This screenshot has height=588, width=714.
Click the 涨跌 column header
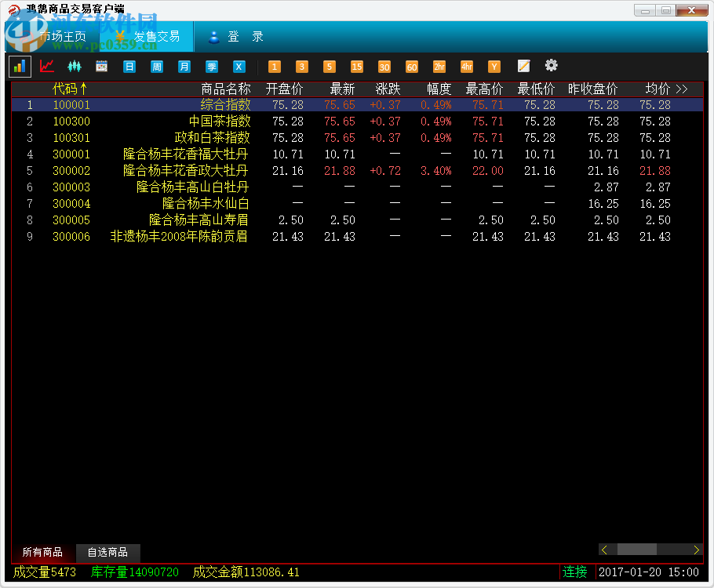point(388,89)
